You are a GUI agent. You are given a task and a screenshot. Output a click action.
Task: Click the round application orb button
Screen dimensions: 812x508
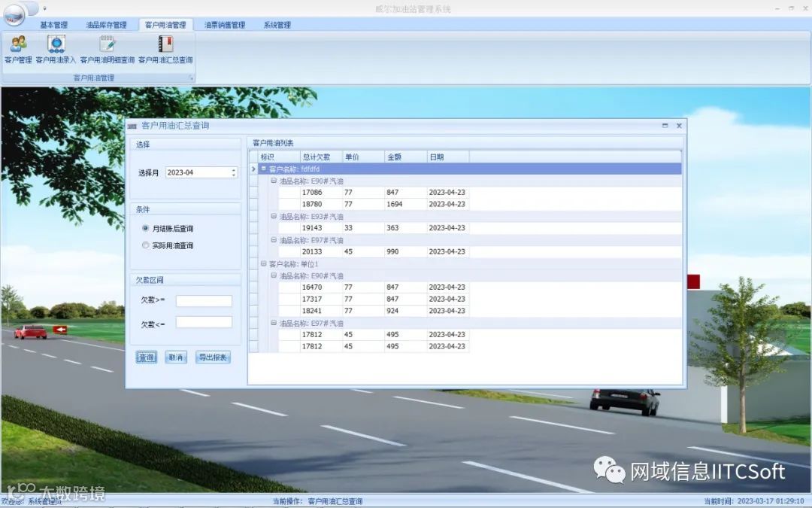point(14,14)
